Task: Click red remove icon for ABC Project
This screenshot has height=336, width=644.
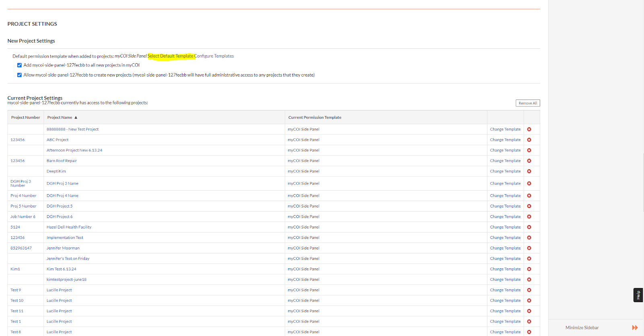Action: tap(529, 140)
